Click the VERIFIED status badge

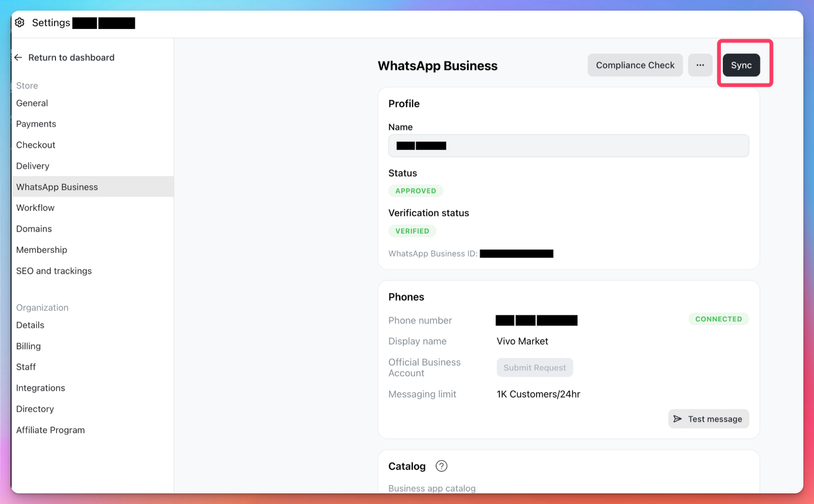coord(412,231)
